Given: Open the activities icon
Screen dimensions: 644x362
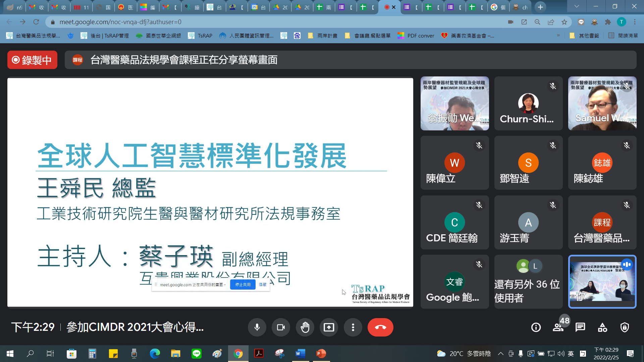Looking at the screenshot, I should coord(602,327).
